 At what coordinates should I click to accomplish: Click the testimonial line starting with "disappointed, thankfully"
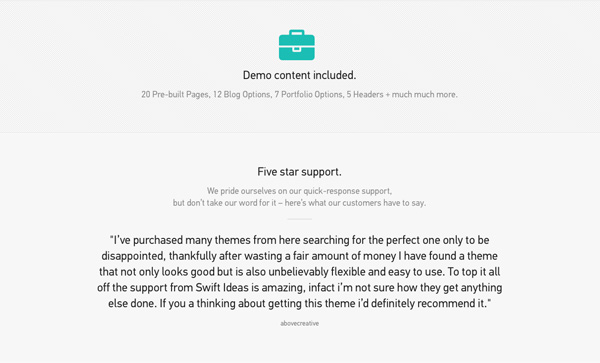point(299,256)
